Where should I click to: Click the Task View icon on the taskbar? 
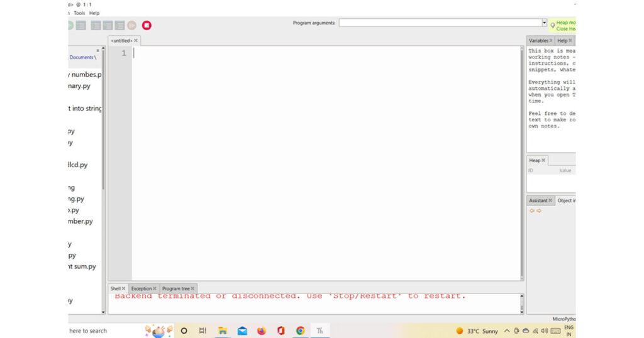coord(203,330)
